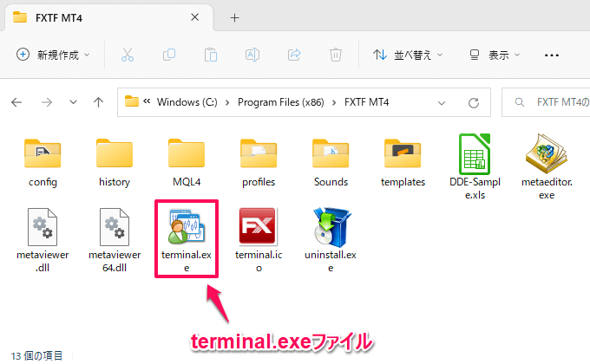Click the address bar folder icon

(132, 101)
